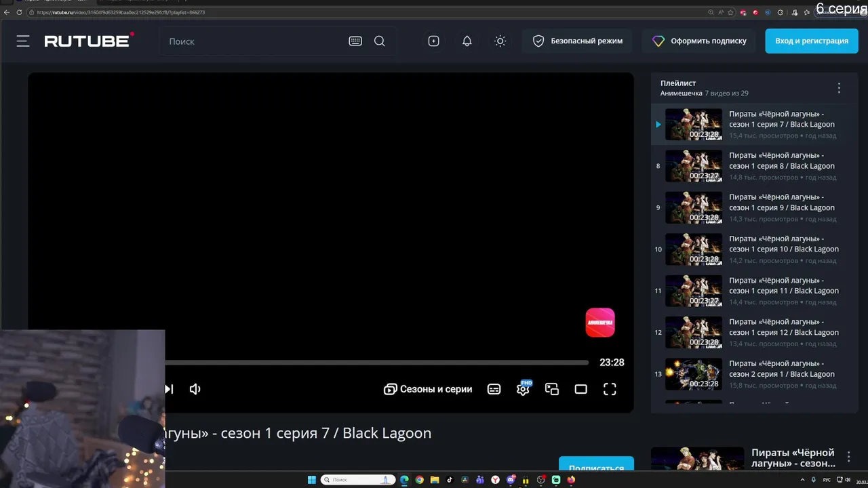Open playlist video сезон 1 серия 12
Image resolution: width=868 pixels, height=488 pixels.
(754, 332)
